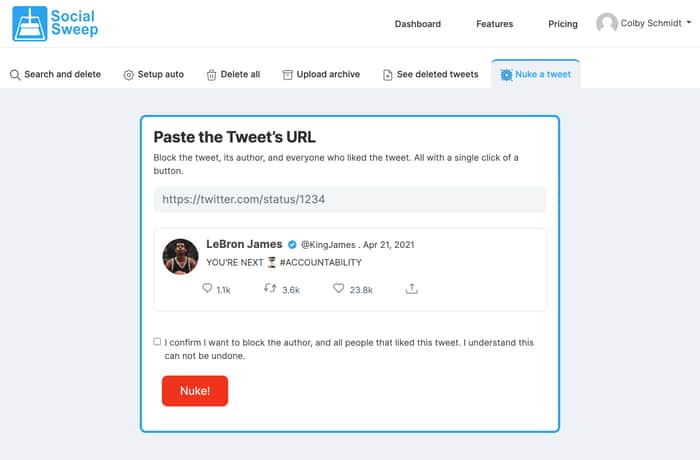Screen dimensions: 700x460
Task: Click the verified badge next to LeBron James
Action: pos(292,244)
